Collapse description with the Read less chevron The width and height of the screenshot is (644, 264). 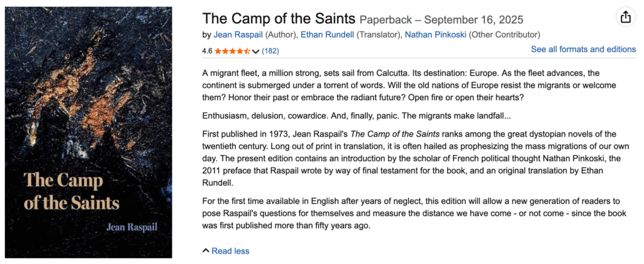tap(206, 251)
